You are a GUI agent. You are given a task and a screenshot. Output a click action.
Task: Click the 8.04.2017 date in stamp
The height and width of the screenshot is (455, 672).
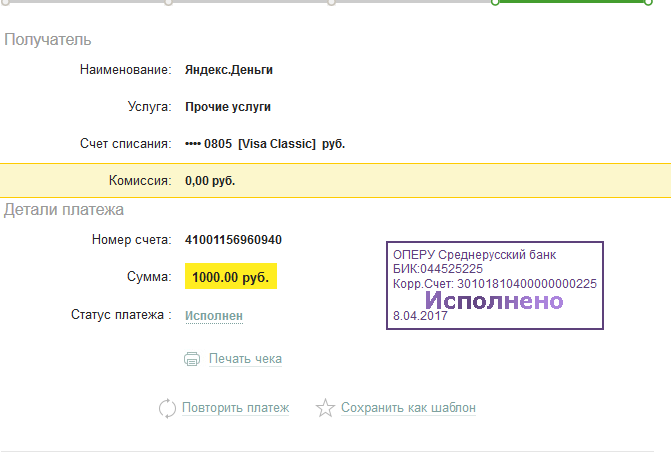pos(420,315)
